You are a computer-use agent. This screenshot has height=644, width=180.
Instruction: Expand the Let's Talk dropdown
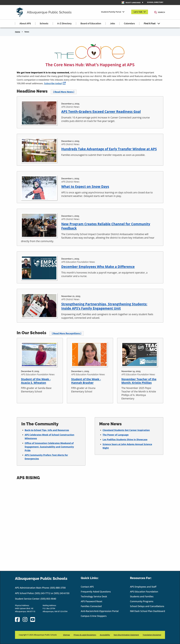[139, 12]
